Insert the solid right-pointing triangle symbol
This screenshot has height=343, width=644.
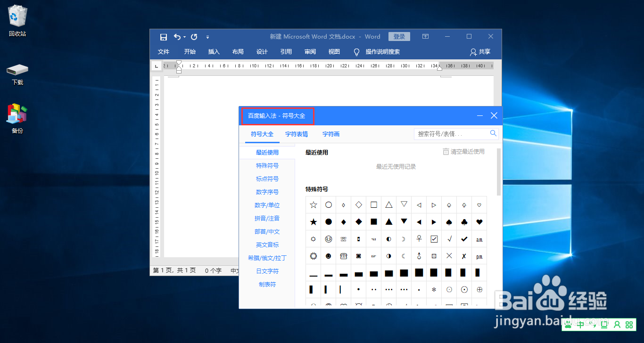tap(434, 221)
